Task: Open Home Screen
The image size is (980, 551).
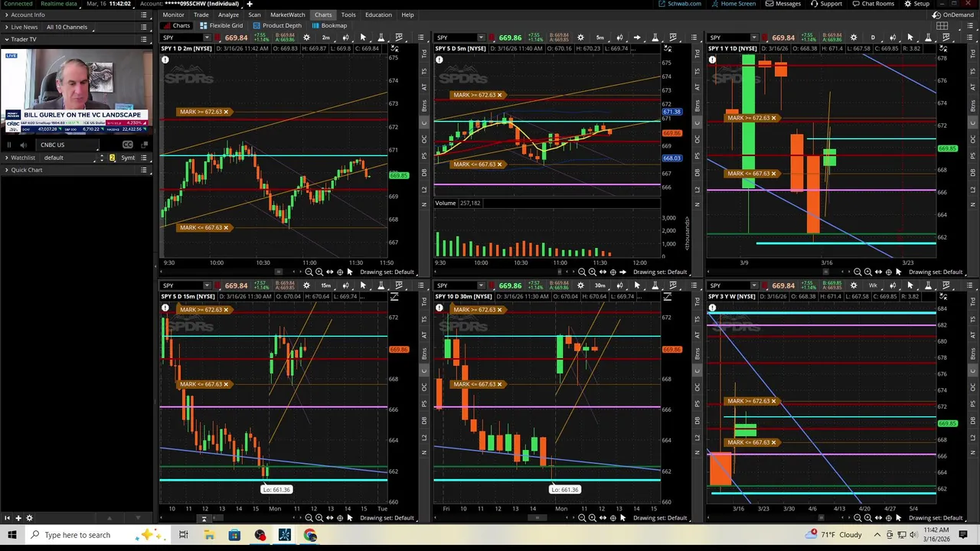Action: click(733, 4)
